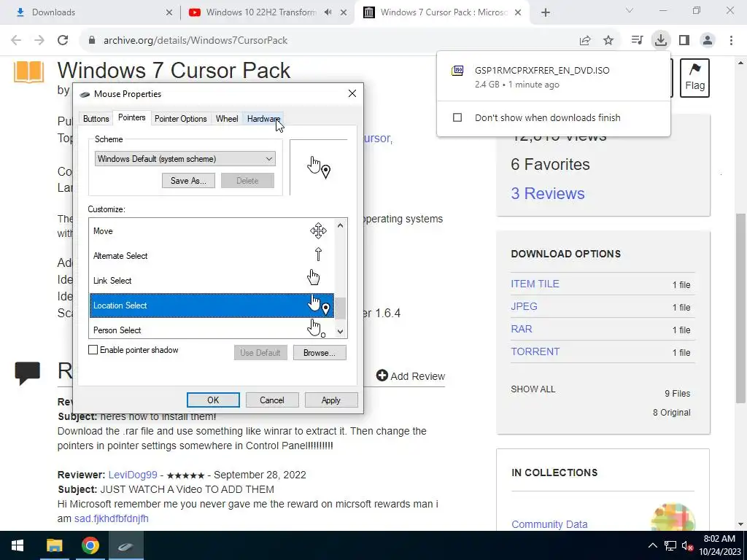Show hidden system tray icons
This screenshot has height=560, width=747.
point(653,545)
